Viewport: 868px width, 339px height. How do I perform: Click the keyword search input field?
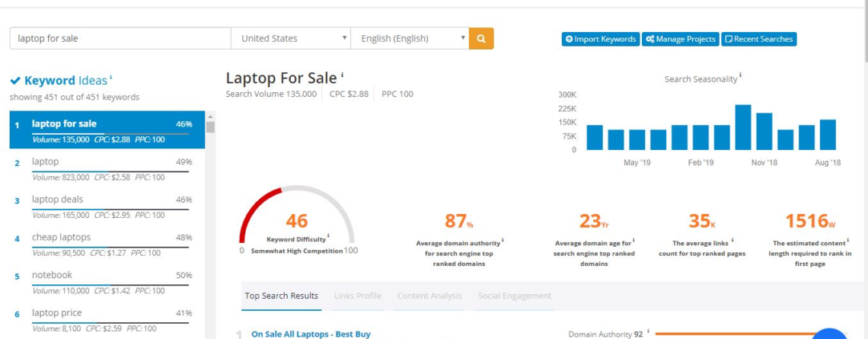[x=120, y=39]
